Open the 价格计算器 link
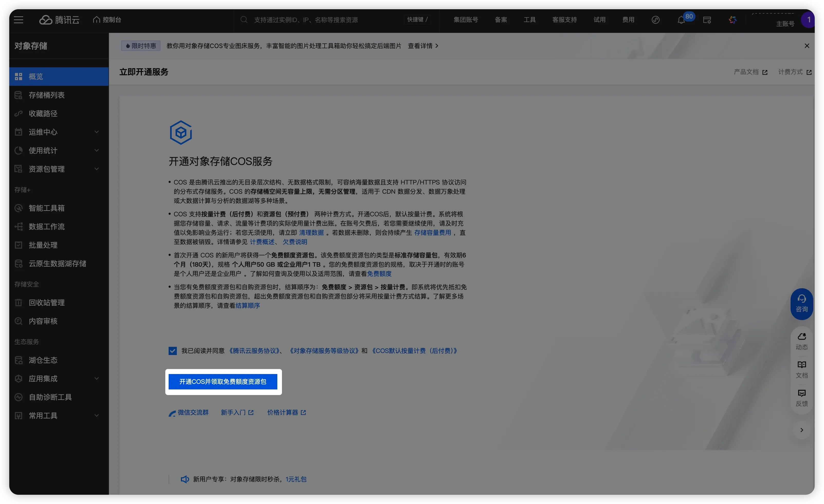824x504 pixels. (282, 413)
